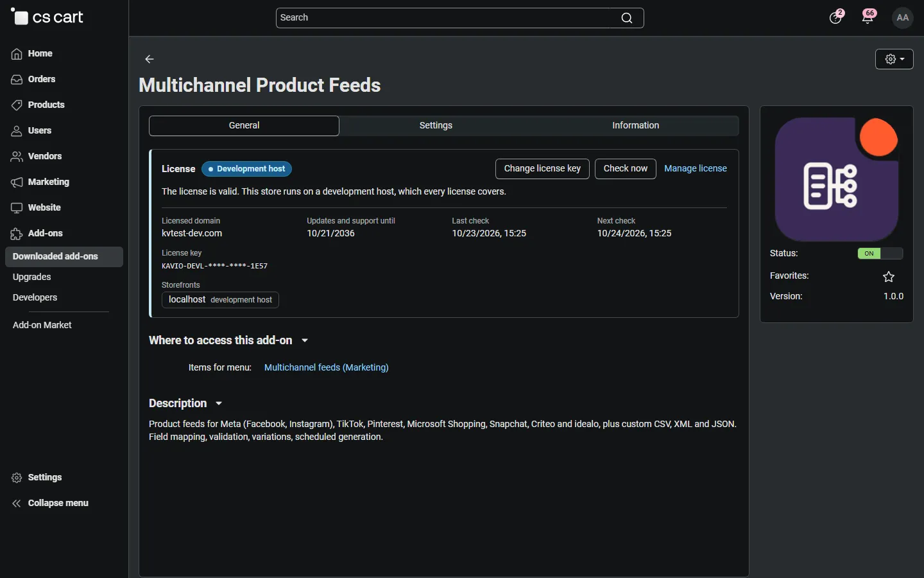Switch to the Settings tab
The height and width of the screenshot is (578, 924).
436,126
